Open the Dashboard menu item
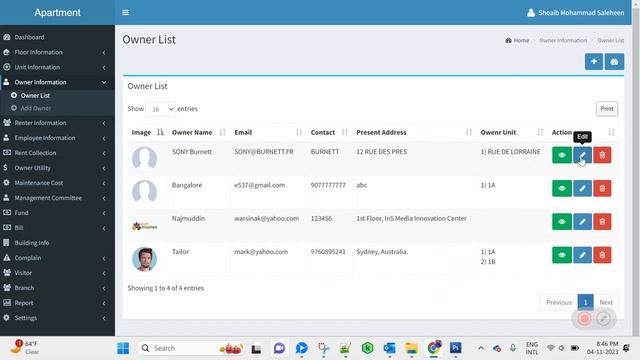The image size is (640, 360). 57,37
